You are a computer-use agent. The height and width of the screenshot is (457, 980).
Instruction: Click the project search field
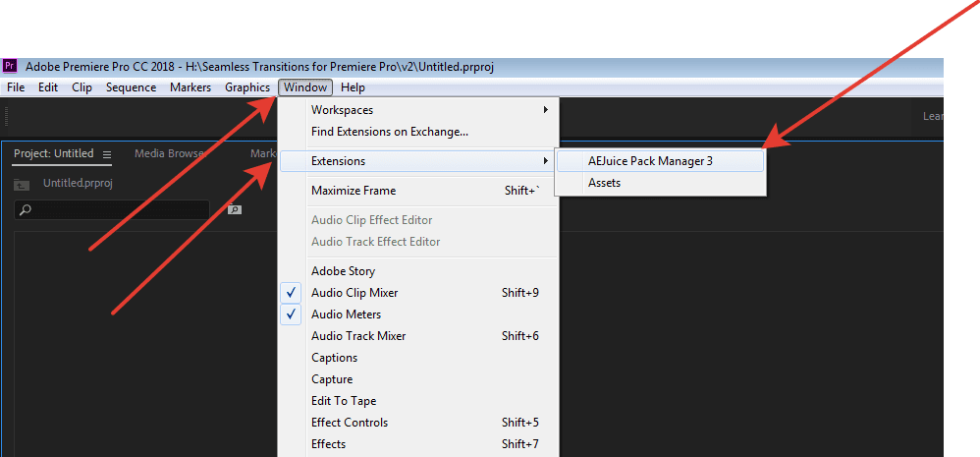click(x=113, y=210)
